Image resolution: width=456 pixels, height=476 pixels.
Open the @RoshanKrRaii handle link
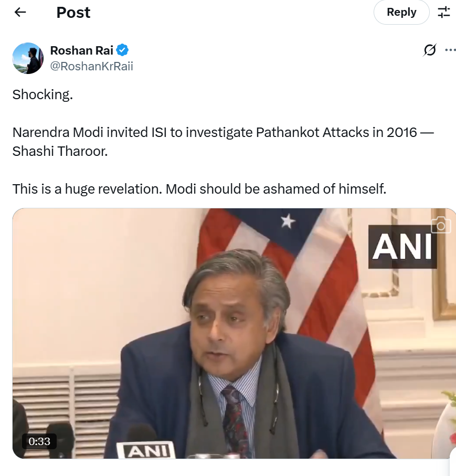coord(91,66)
